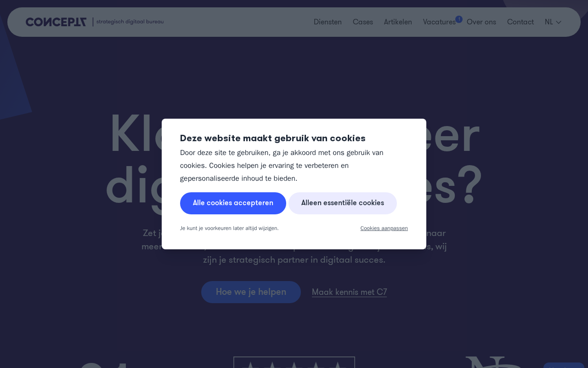Click the client logo at bottom right
Screen dimensions: 588x368
coord(493,362)
